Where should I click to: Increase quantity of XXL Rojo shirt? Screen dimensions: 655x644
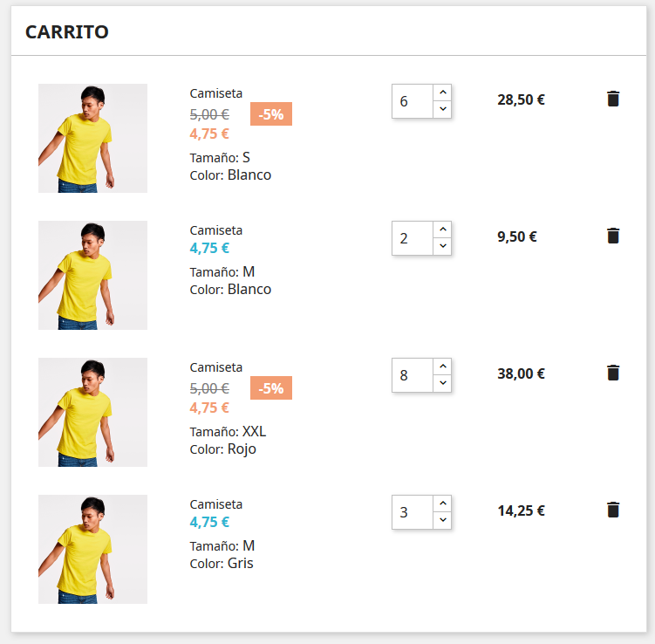tap(443, 367)
